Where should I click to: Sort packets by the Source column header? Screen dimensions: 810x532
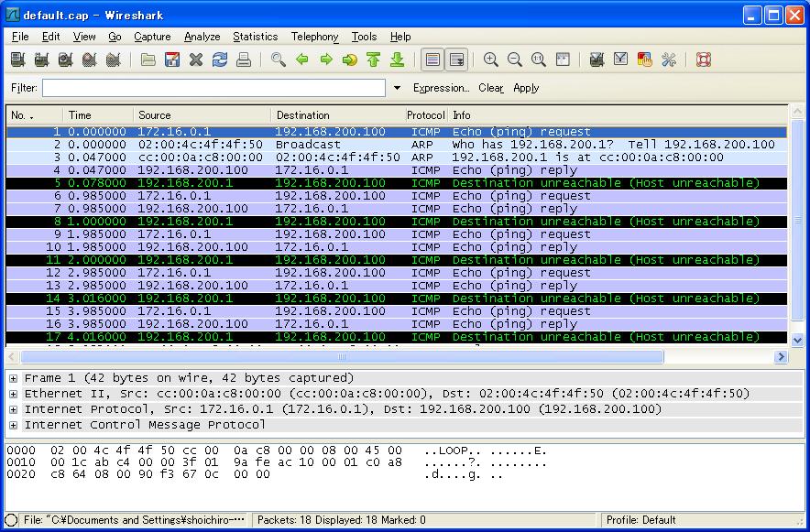pos(202,115)
